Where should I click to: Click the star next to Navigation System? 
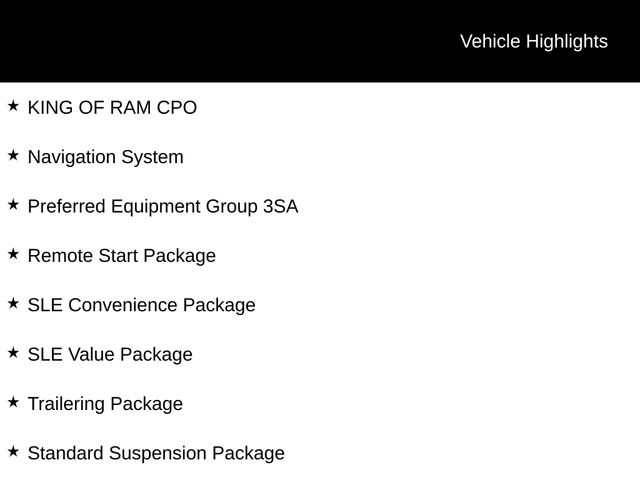coord(13,155)
